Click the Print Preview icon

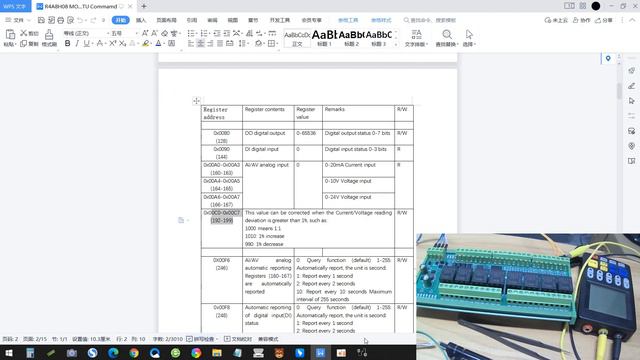(71, 20)
